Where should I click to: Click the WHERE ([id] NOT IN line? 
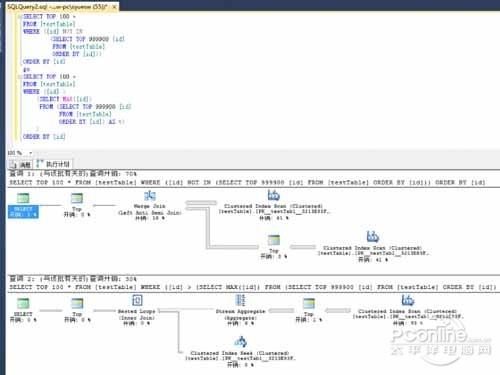[53, 31]
